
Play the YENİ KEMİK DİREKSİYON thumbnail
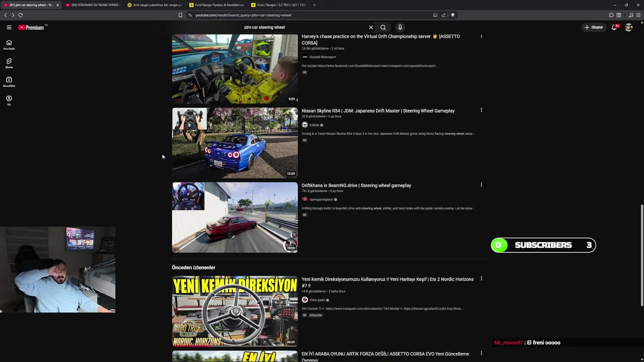click(234, 311)
